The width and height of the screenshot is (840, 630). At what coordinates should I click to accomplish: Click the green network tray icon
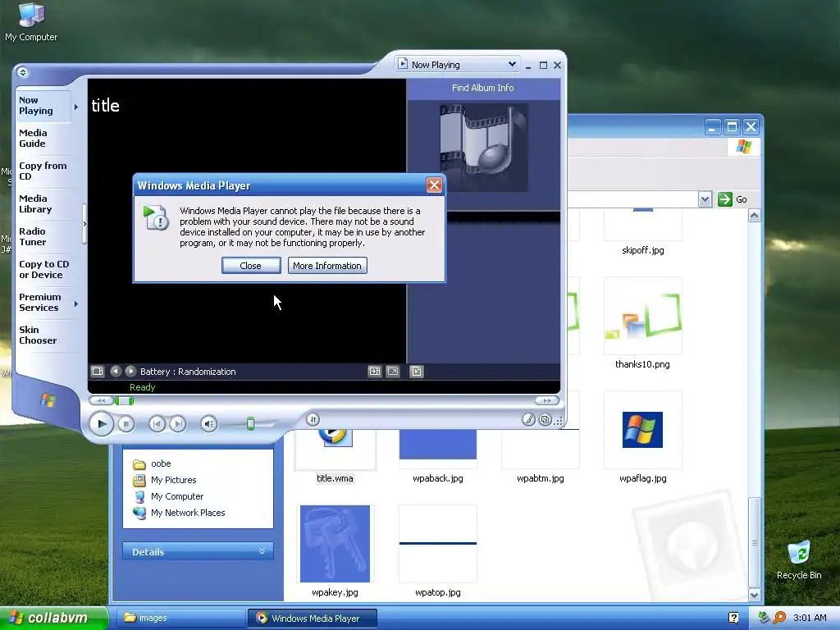click(x=764, y=618)
